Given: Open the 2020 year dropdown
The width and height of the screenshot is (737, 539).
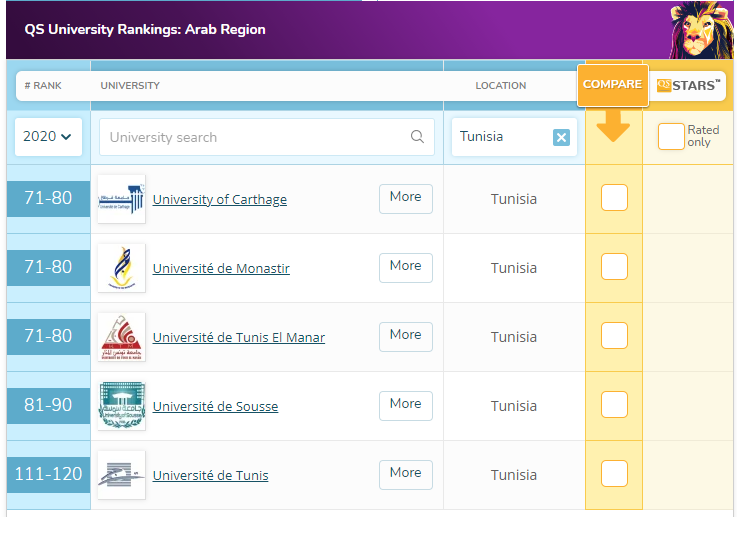Looking at the screenshot, I should click(x=48, y=137).
